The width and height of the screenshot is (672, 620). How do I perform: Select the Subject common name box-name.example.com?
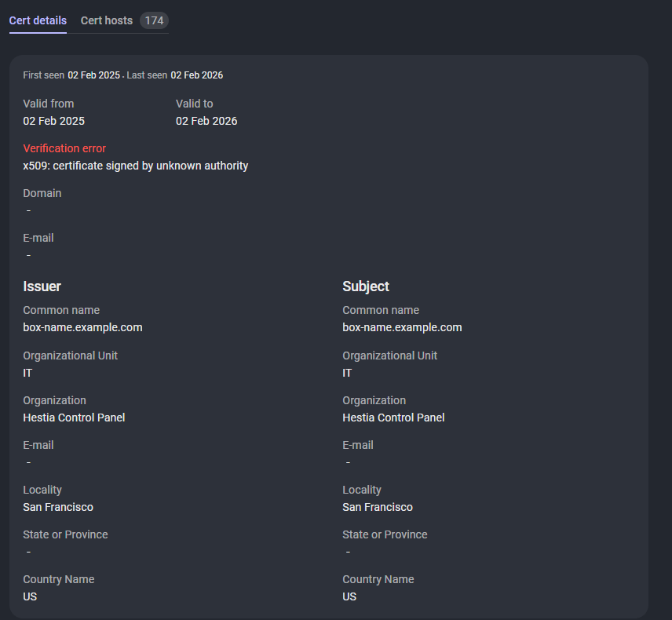click(402, 327)
